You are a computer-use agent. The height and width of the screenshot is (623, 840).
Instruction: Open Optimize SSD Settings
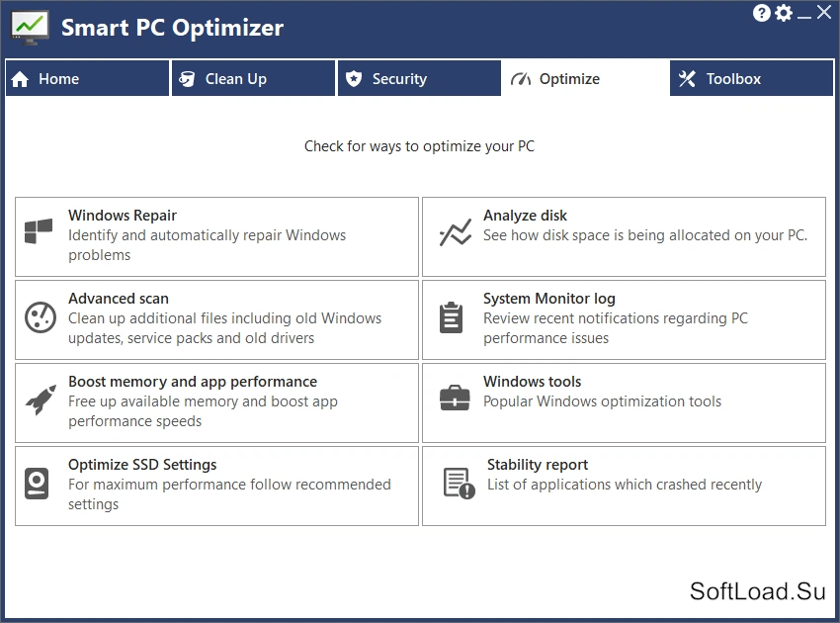point(217,487)
